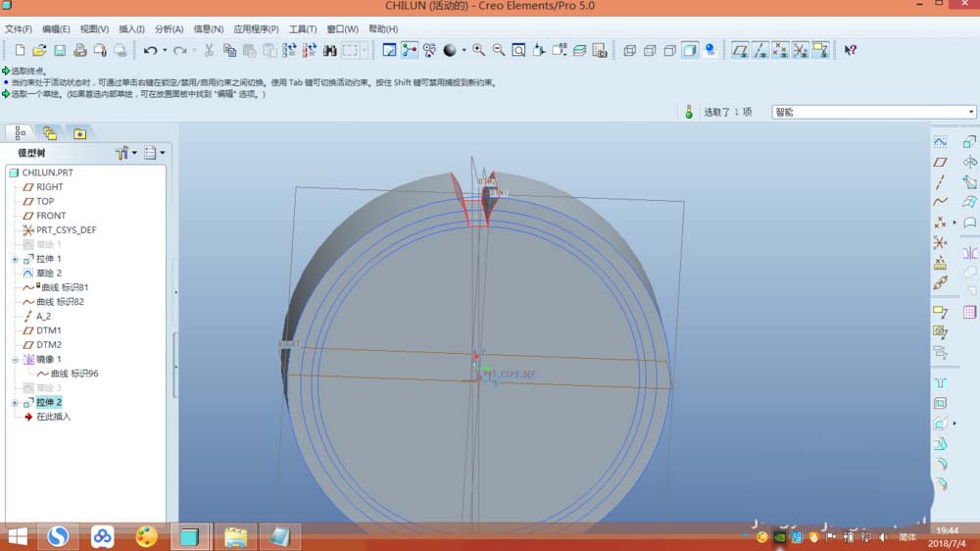Select the Pattern grid tool
This screenshot has width=980, height=551.
tap(969, 312)
